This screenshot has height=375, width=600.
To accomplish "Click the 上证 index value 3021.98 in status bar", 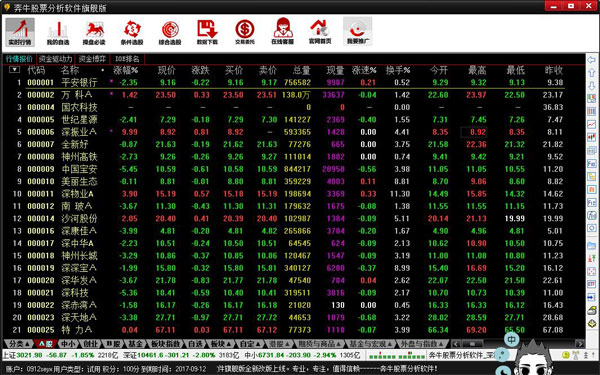I will [28, 355].
